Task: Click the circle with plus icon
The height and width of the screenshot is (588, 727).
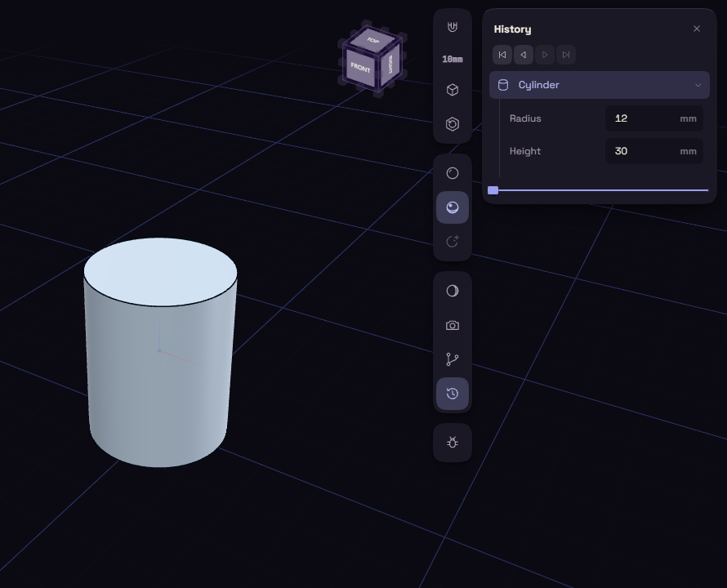Action: (x=453, y=242)
